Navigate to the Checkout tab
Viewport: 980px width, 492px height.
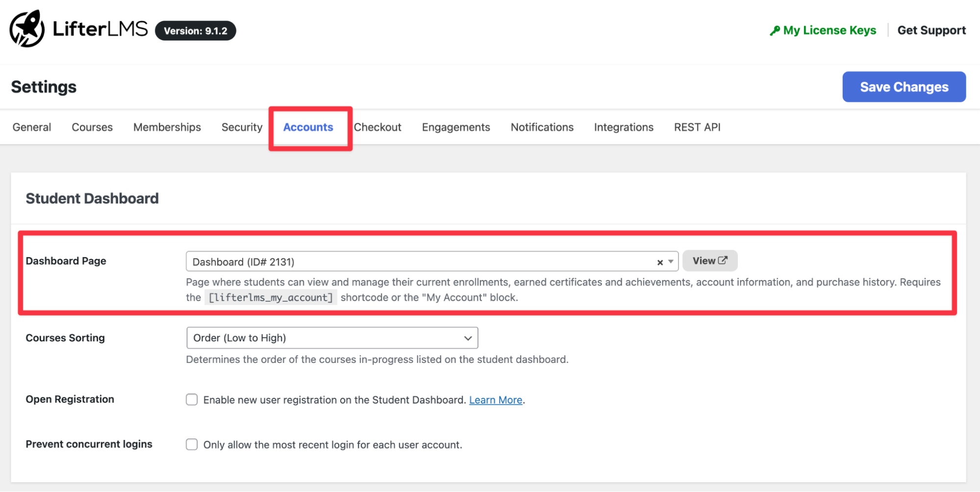377,127
